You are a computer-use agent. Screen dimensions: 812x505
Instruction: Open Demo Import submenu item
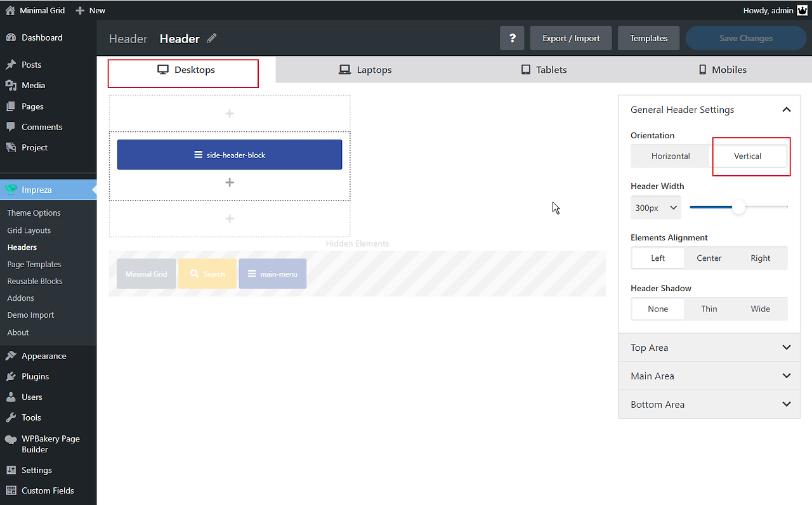click(30, 315)
